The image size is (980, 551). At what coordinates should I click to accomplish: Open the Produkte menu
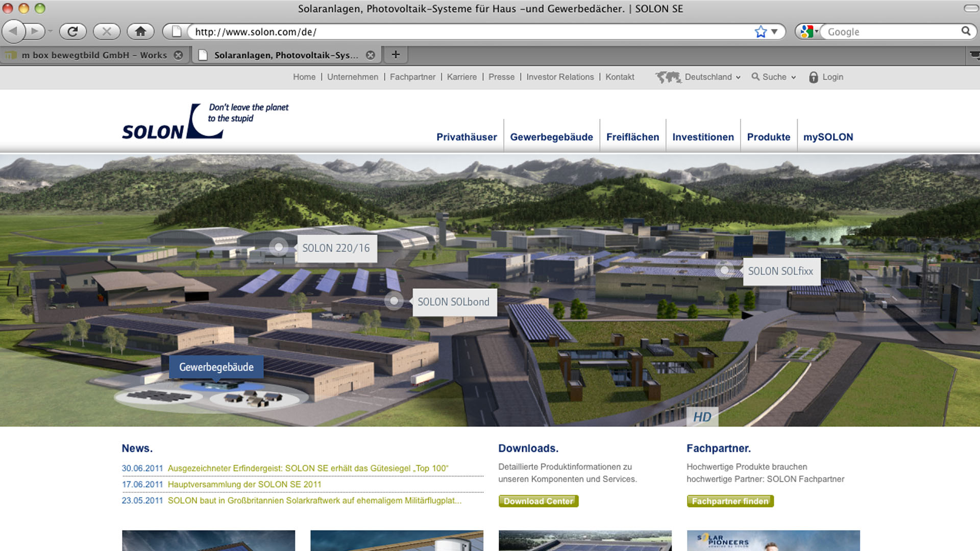[768, 137]
